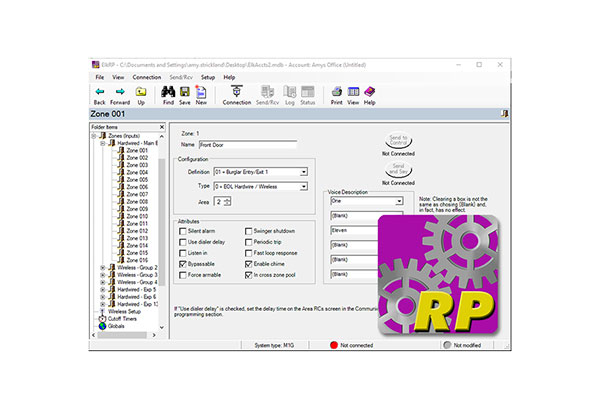
Task: Expand the Wireless - Group 4 node
Action: tap(103, 282)
